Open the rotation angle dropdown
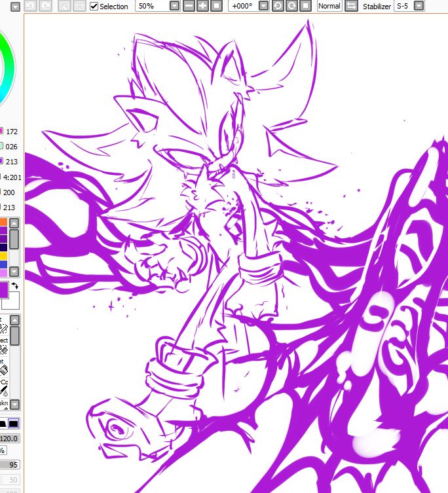The width and height of the screenshot is (448, 493). pyautogui.click(x=264, y=6)
